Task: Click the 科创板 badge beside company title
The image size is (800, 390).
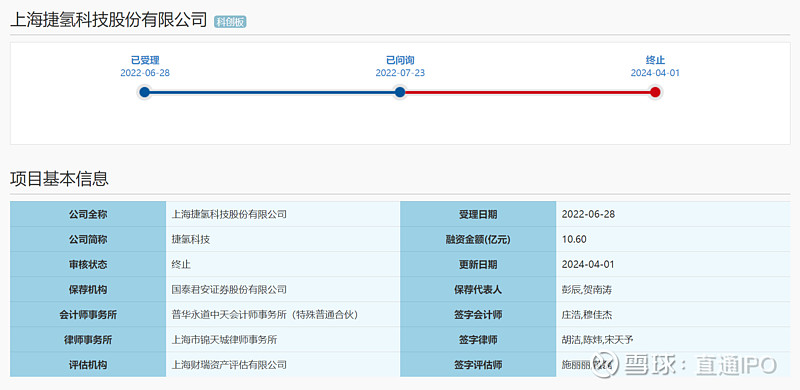Action: 230,22
